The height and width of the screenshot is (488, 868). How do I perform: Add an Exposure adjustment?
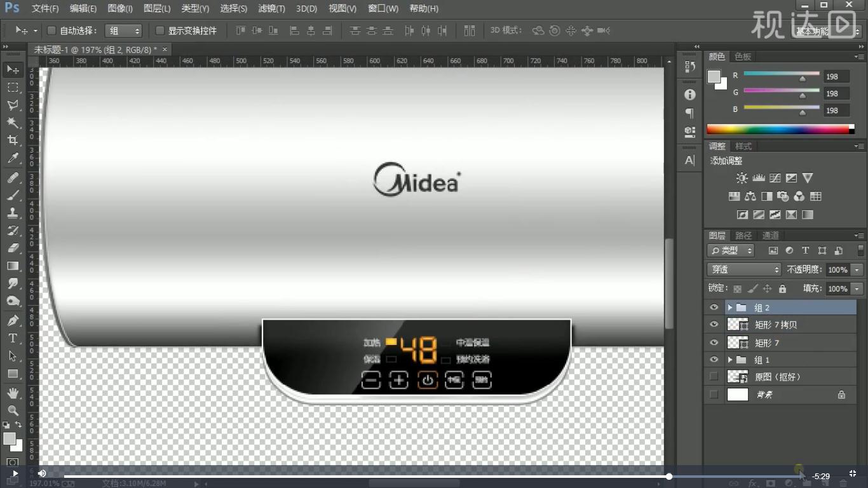(791, 178)
